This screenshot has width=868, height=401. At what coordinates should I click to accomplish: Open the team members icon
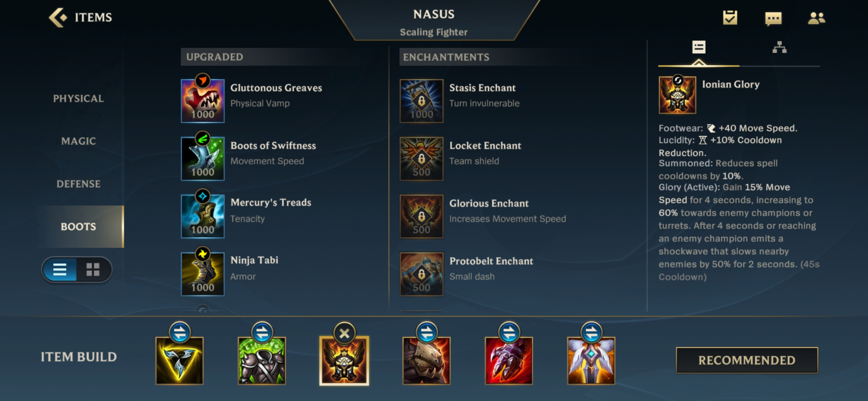pos(816,18)
